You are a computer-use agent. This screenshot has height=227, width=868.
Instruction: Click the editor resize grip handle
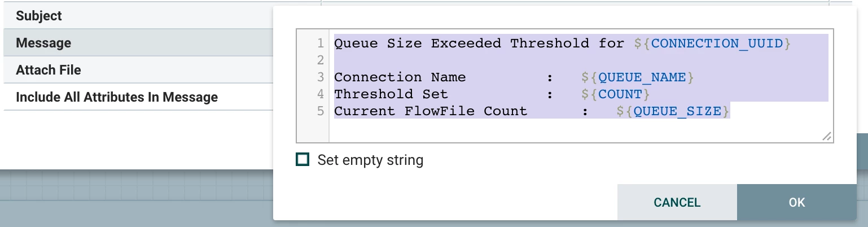(826, 136)
